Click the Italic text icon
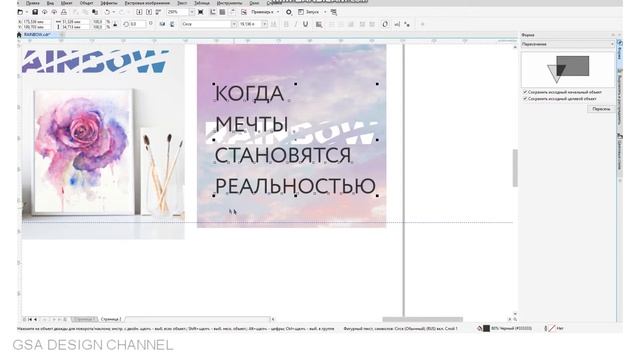Viewport: 640px width, 360px height. (296, 24)
